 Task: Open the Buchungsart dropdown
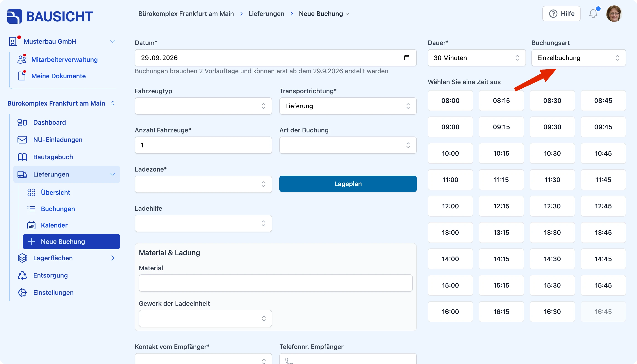(x=579, y=58)
